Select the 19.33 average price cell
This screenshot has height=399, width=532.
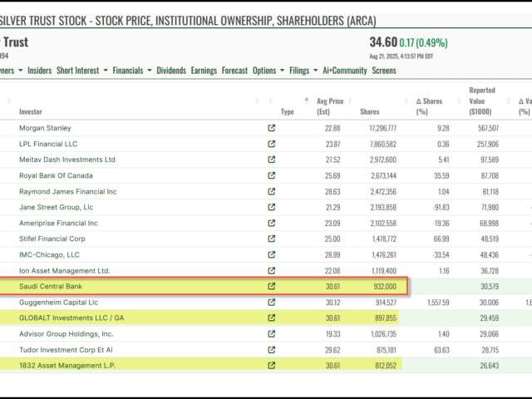tap(332, 334)
